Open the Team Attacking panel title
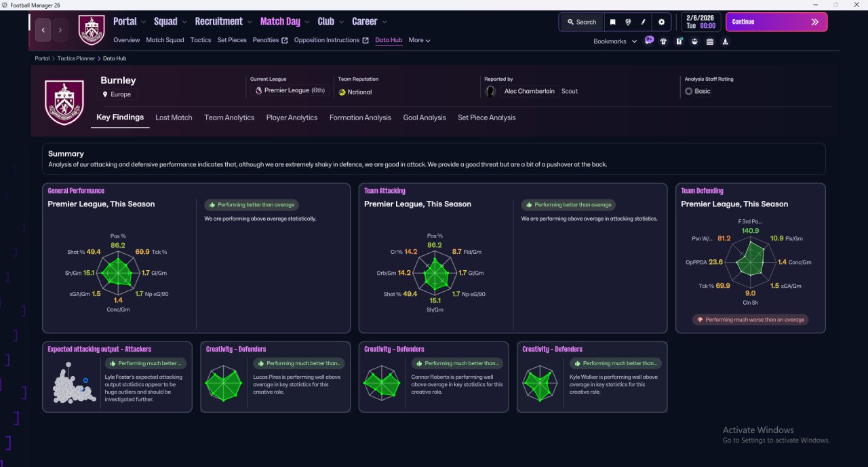868x467 pixels. 384,191
